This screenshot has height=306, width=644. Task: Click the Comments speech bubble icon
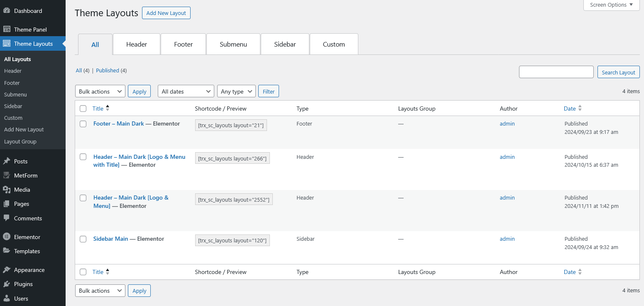[7, 218]
